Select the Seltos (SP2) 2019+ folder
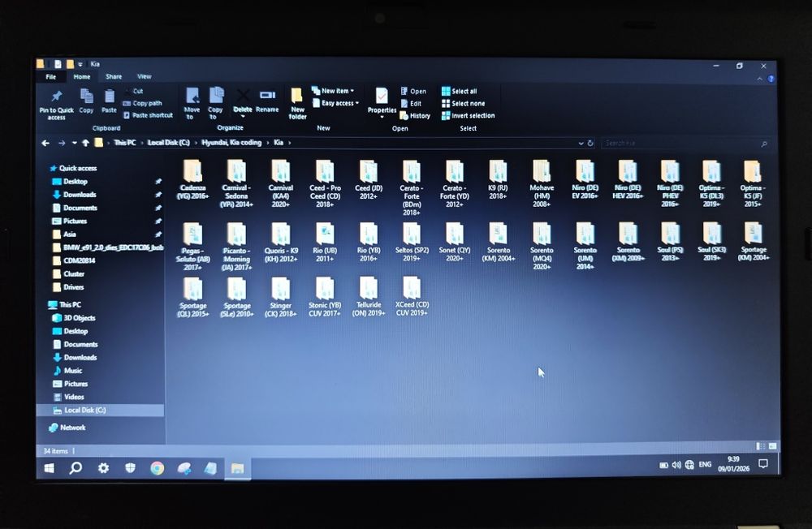This screenshot has height=529, width=812. tap(412, 243)
